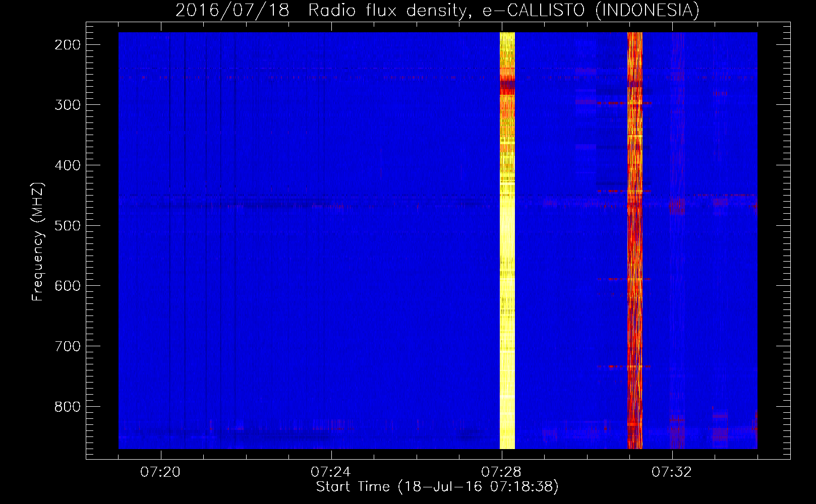The width and height of the screenshot is (816, 504).
Task: Click the 500 frequency tick label
Action: pyautogui.click(x=68, y=226)
